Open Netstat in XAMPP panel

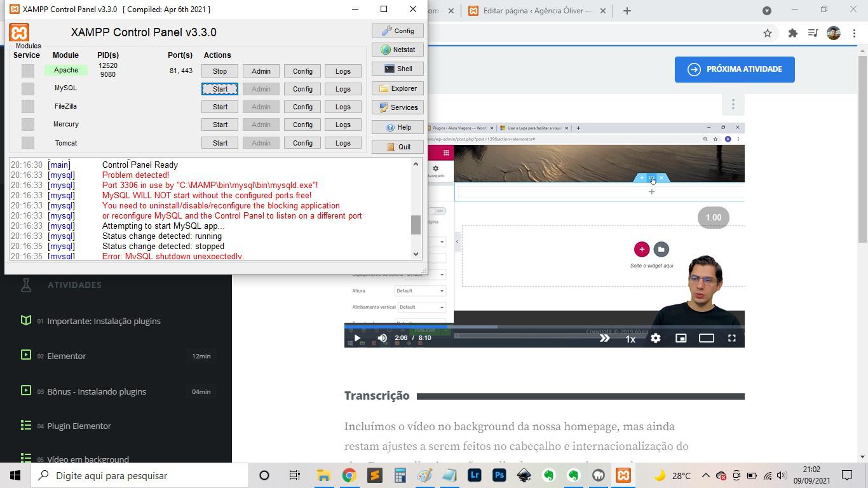(x=398, y=50)
